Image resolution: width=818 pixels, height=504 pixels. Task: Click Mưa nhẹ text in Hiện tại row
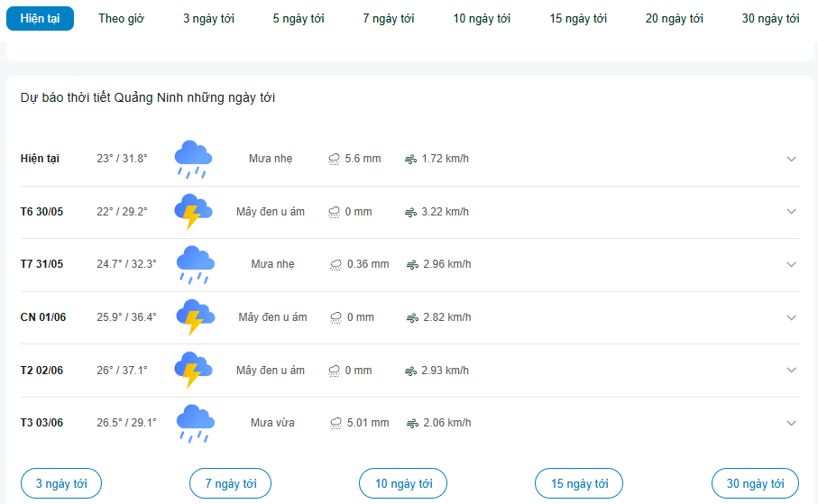click(x=271, y=159)
